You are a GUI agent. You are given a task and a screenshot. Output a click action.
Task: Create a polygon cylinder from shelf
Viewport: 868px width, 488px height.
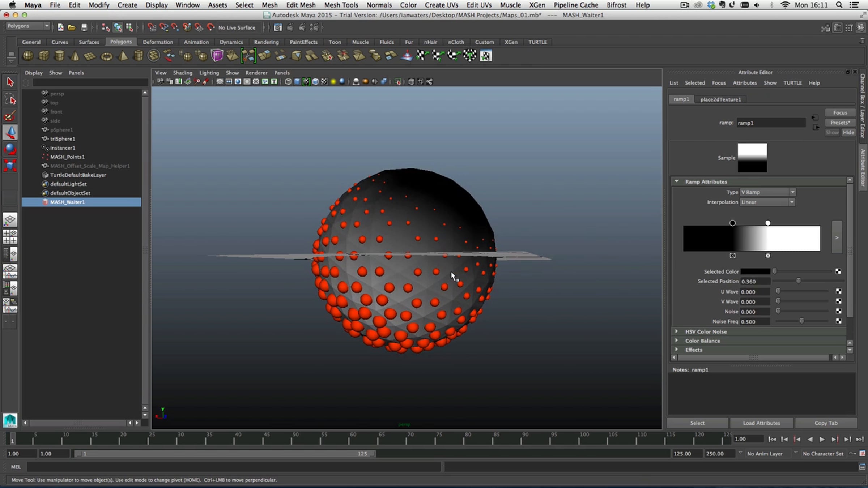59,56
